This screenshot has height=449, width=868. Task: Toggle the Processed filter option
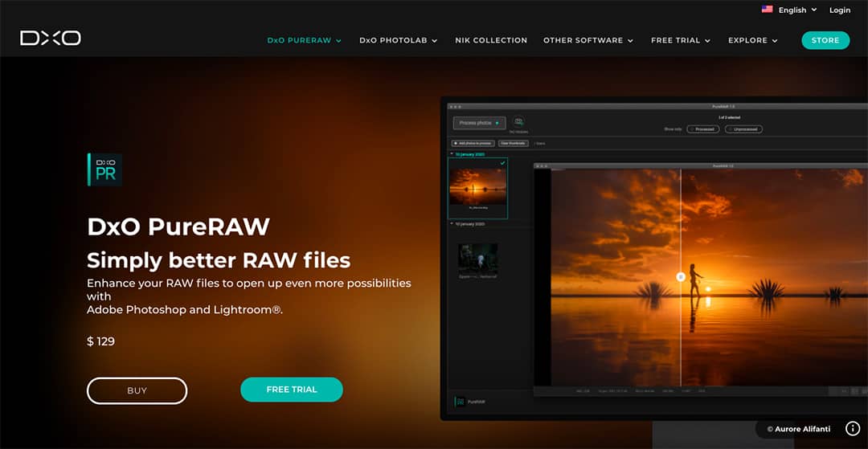(x=703, y=129)
